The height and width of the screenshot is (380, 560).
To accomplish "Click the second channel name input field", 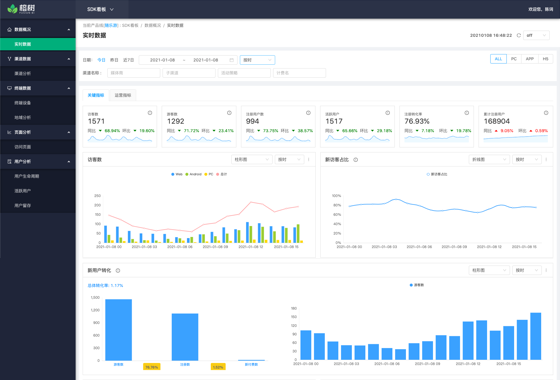I will (189, 73).
